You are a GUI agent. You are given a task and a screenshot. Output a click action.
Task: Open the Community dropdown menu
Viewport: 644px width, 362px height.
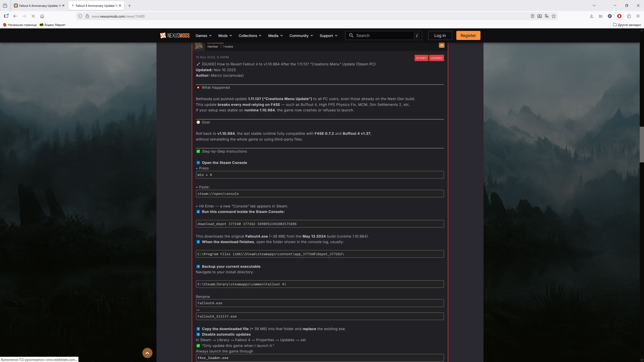(301, 36)
